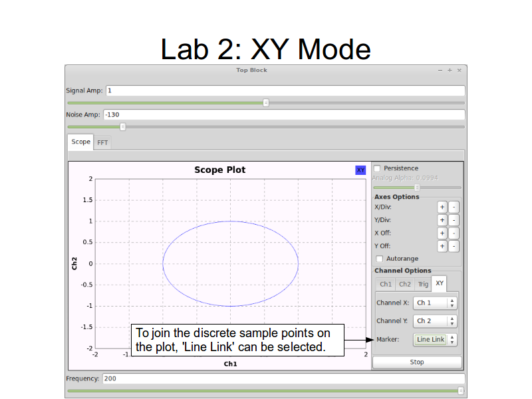Click the Signal Amp slider handle

(266, 102)
